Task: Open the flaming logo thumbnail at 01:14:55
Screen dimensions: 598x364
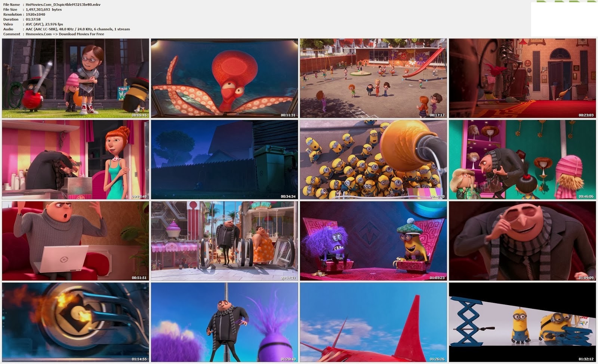Action: click(75, 322)
